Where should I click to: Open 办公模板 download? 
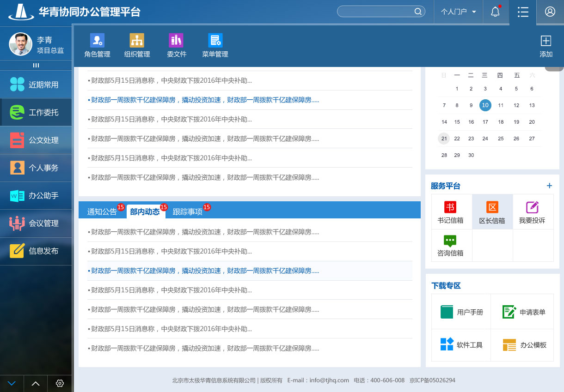[x=522, y=344]
